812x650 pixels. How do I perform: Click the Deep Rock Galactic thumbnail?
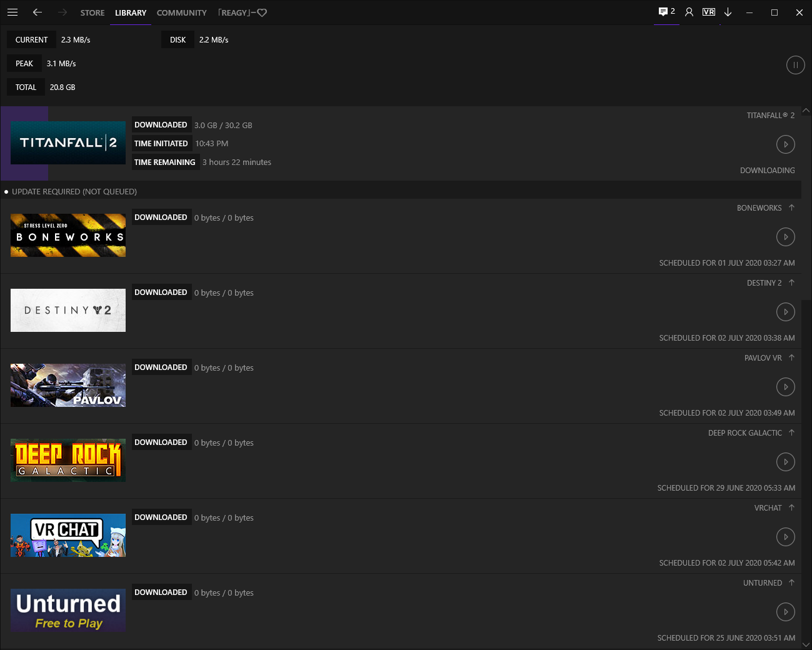[68, 460]
